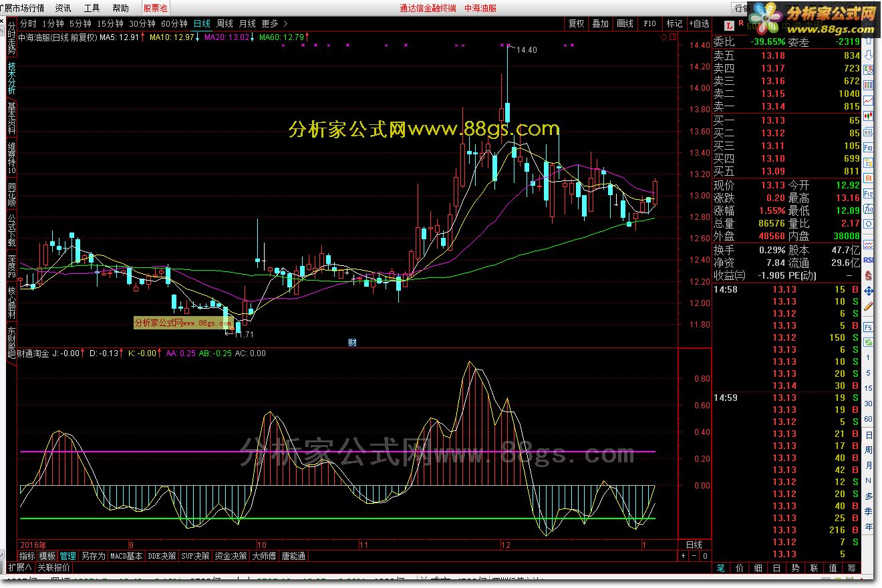
Task: Open the line chart icon in right toolbar
Action: (x=868, y=100)
